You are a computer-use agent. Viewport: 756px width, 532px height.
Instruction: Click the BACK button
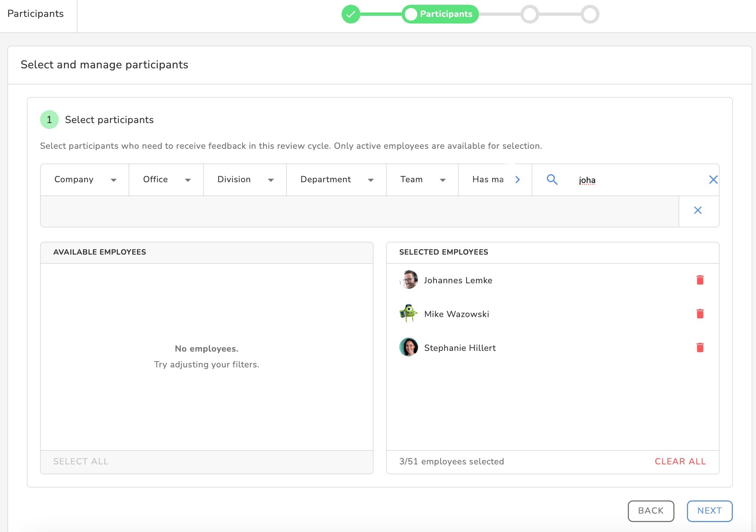point(651,511)
